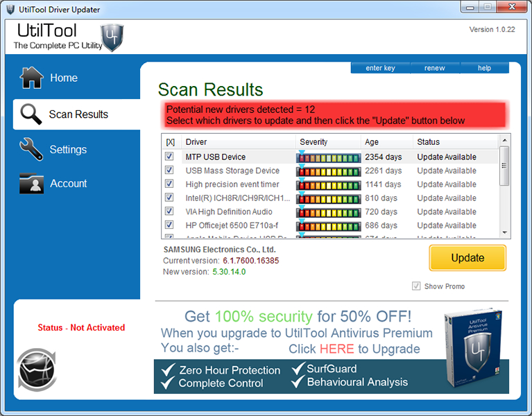The width and height of the screenshot is (532, 416).
Task: Click SAMSUNG Electronics Co., Ltd. label
Action: [x=219, y=250]
